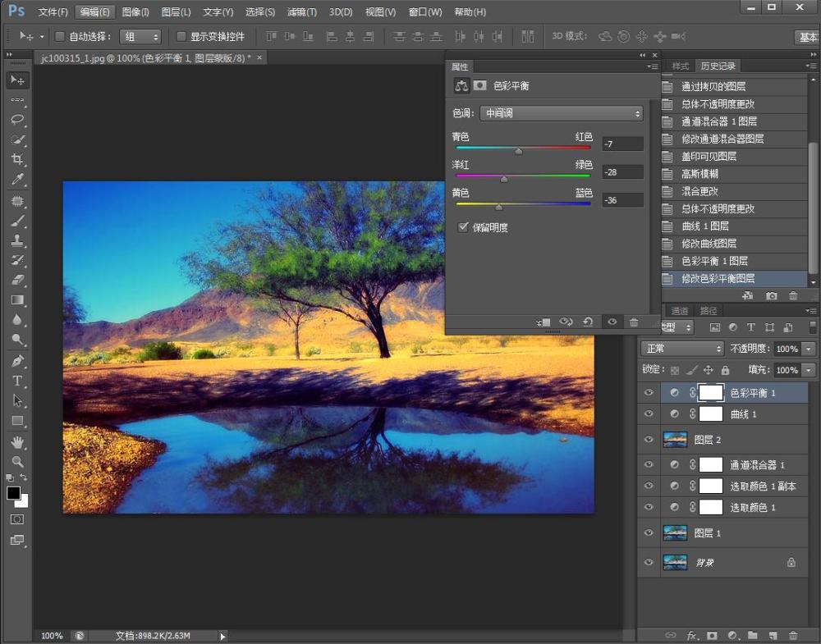Open the 色调 中间调 dropdown
Viewport: 821px width, 644px height.
tap(562, 113)
